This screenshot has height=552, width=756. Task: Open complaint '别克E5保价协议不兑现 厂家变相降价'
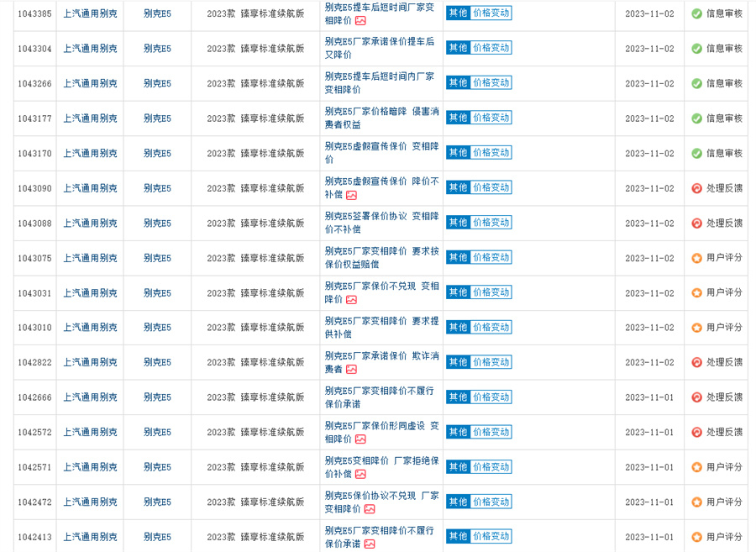pyautogui.click(x=382, y=502)
